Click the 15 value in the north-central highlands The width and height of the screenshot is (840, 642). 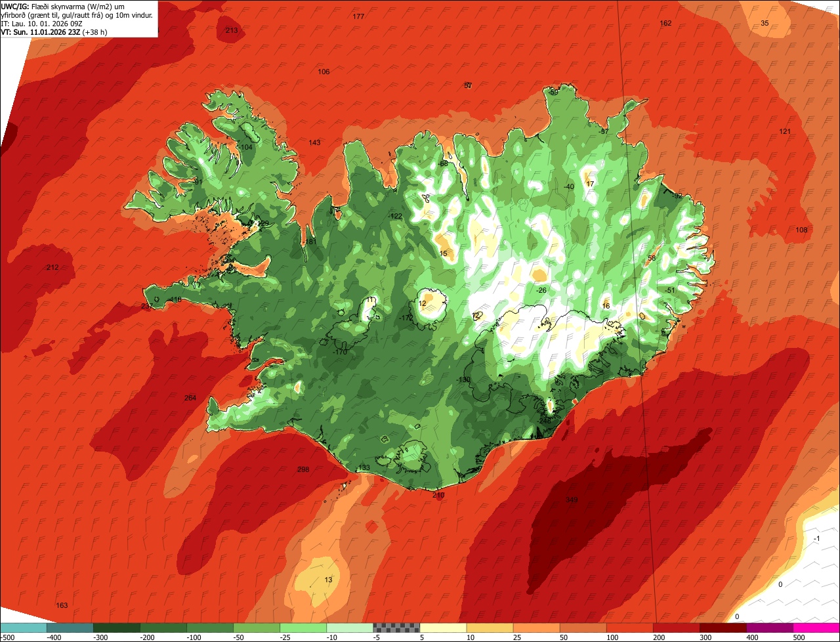(443, 253)
